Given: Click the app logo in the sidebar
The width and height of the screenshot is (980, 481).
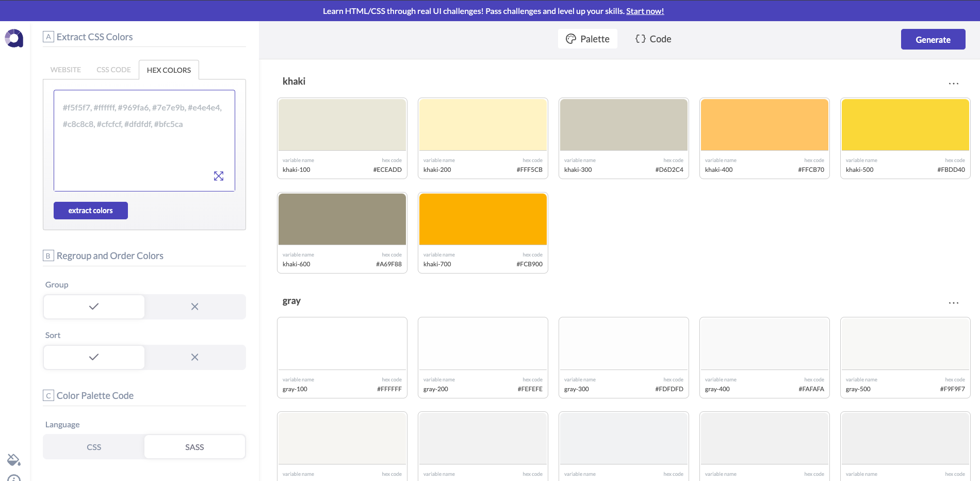Looking at the screenshot, I should click(14, 38).
